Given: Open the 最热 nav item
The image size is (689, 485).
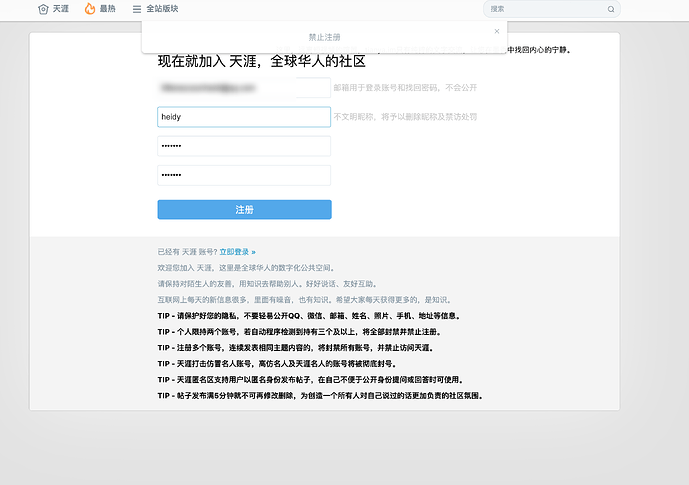Looking at the screenshot, I should (x=108, y=9).
